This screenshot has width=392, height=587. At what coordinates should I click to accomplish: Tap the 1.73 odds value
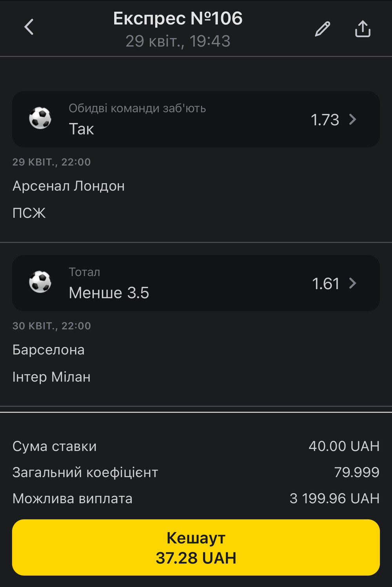325,120
